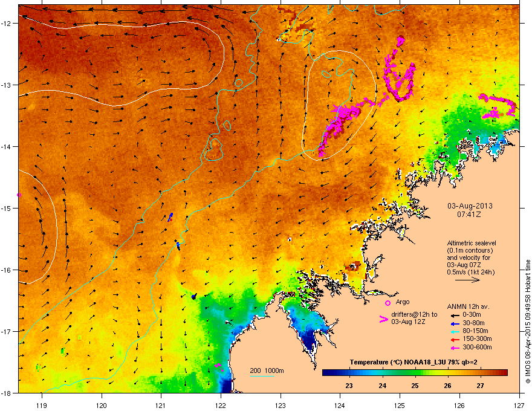Click the black 0-30m arrow legend symbol
The image size is (532, 411).
455,315
